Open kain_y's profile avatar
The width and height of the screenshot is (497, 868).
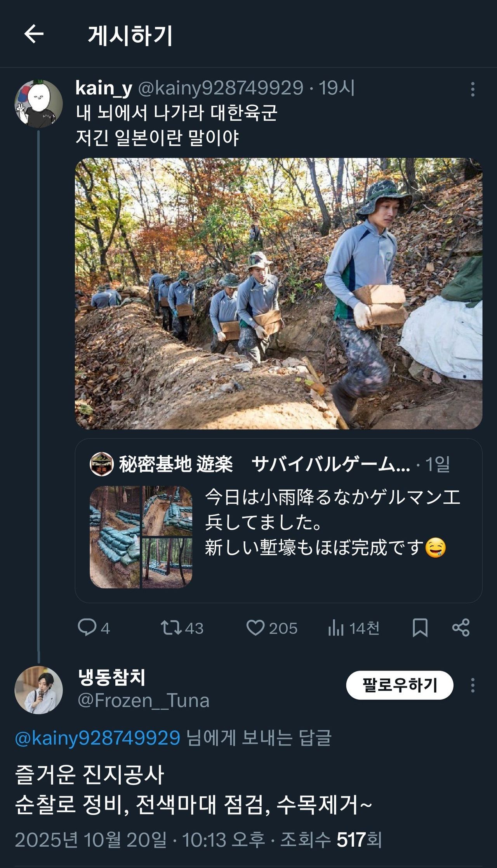click(38, 104)
